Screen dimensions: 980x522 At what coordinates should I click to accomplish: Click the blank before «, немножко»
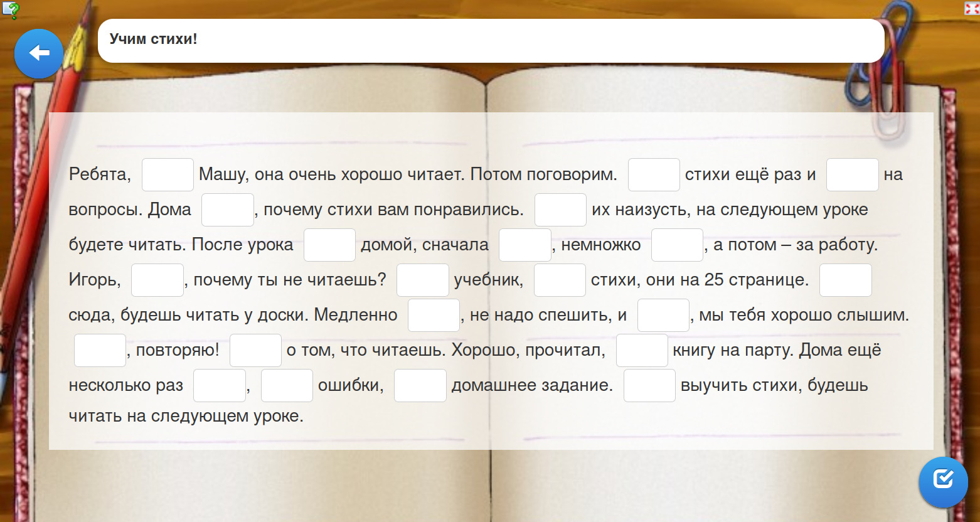tap(525, 245)
